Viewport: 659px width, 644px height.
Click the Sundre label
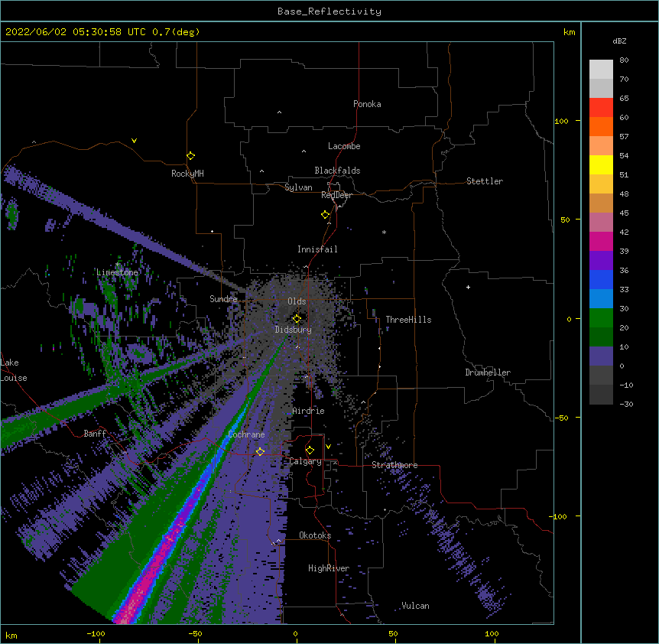(223, 299)
